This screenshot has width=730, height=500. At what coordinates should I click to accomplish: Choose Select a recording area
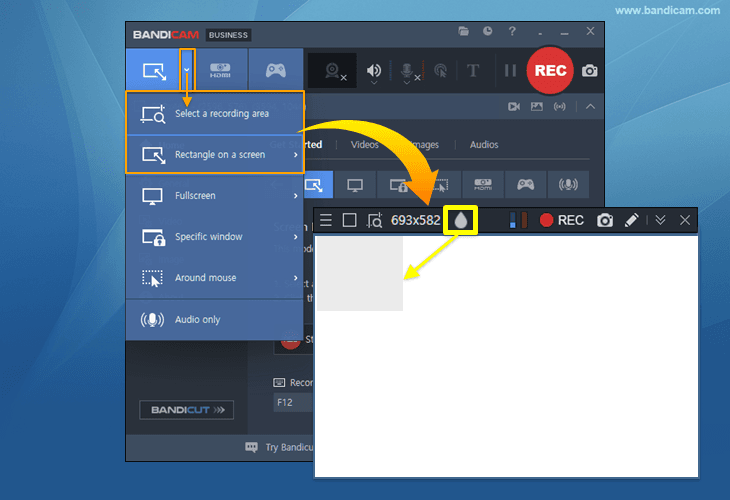(x=215, y=114)
